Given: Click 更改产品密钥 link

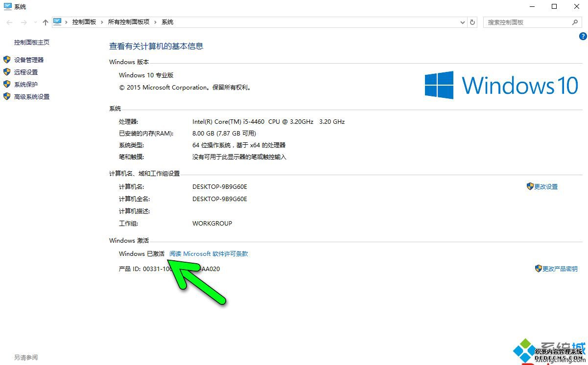Looking at the screenshot, I should (560, 269).
